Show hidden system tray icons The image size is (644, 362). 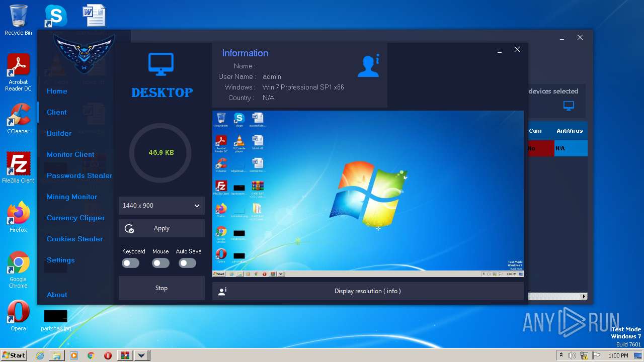pyautogui.click(x=561, y=355)
